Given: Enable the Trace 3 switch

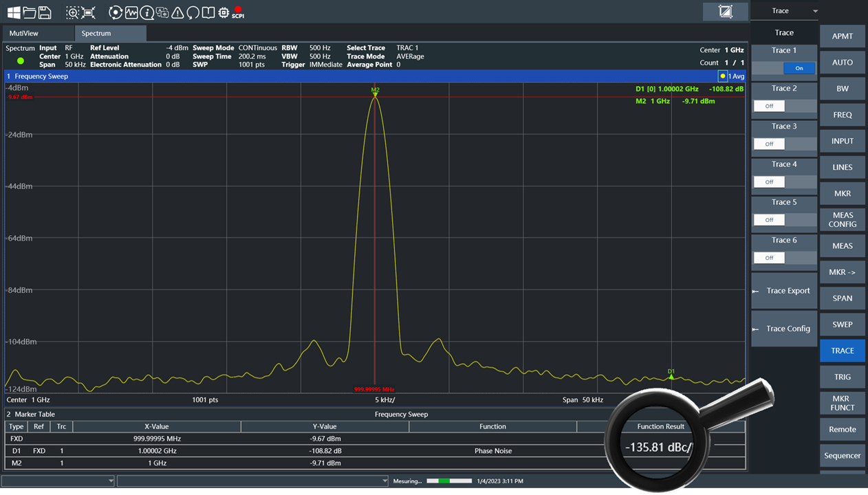Looking at the screenshot, I should pyautogui.click(x=784, y=144).
